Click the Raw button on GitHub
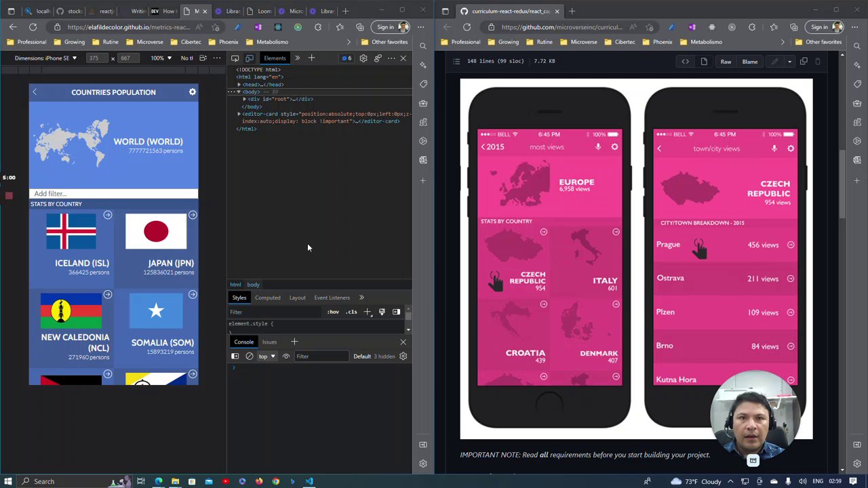Image resolution: width=868 pixels, height=488 pixels. click(x=726, y=62)
